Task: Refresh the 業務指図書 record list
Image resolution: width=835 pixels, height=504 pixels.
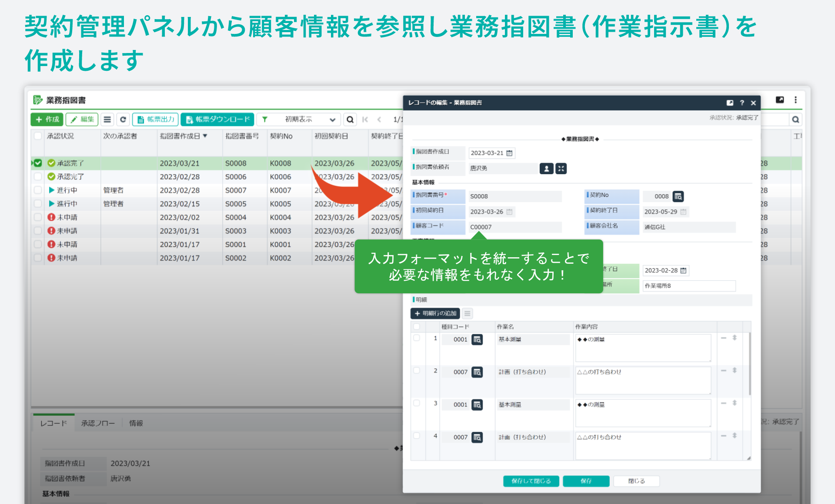Action: click(x=123, y=119)
